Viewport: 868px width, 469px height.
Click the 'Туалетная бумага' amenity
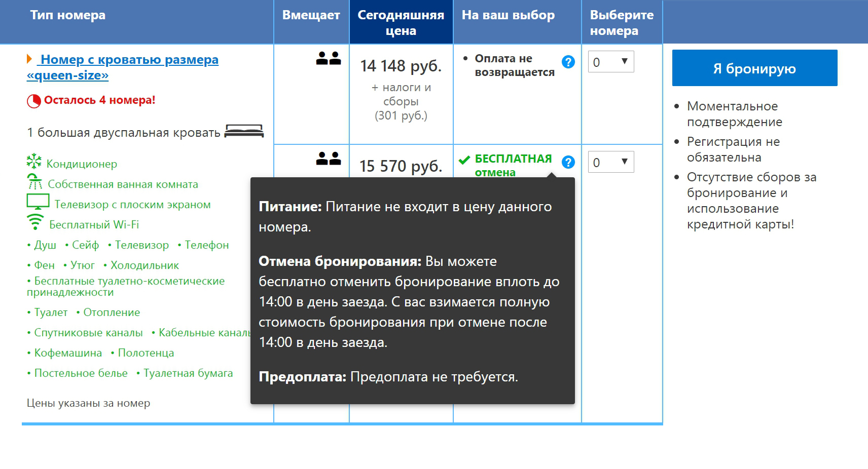(188, 373)
